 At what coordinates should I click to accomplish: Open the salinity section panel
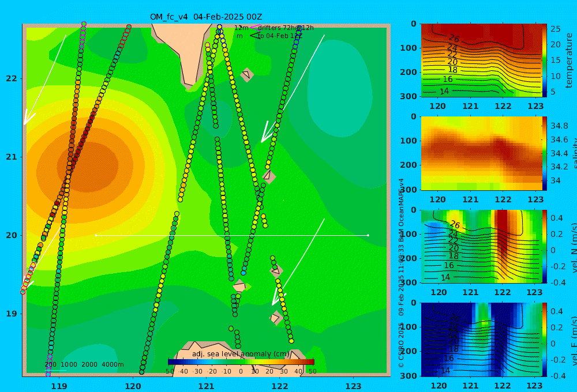pyautogui.click(x=481, y=153)
